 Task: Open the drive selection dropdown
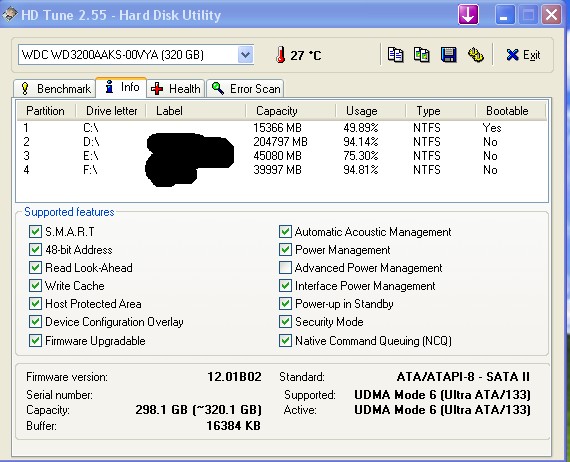click(245, 55)
